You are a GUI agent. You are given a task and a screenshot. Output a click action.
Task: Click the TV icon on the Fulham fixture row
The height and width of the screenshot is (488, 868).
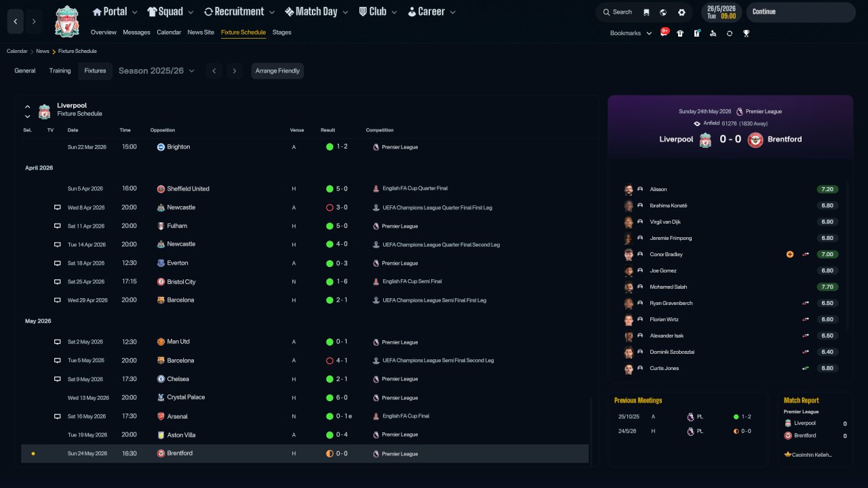pyautogui.click(x=58, y=226)
